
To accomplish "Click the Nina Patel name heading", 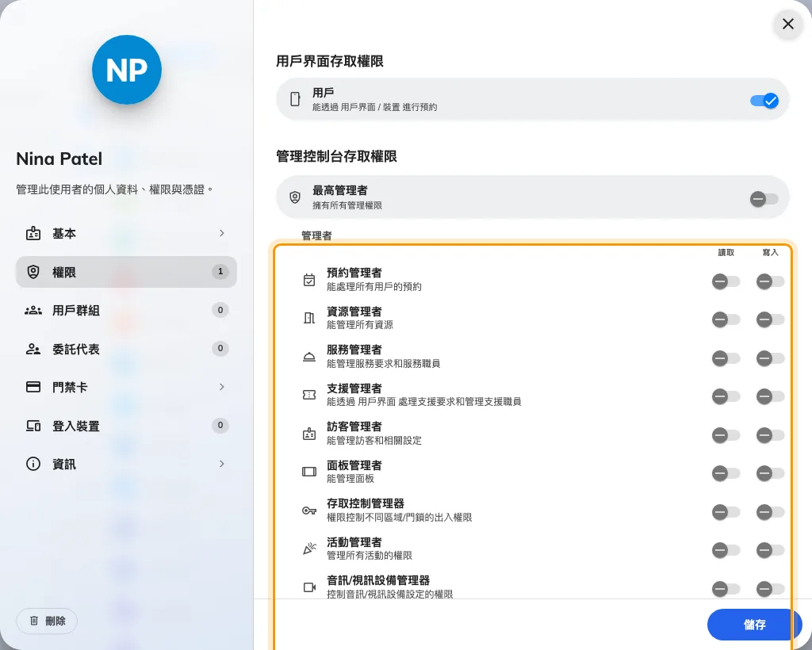I will click(x=59, y=159).
